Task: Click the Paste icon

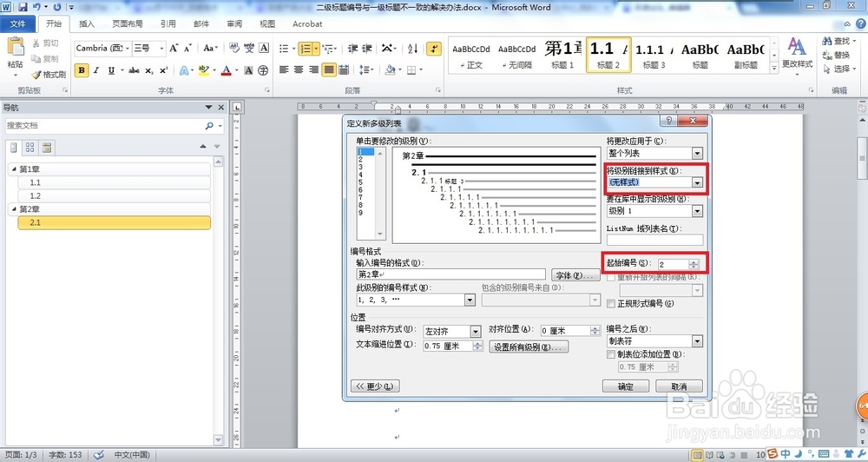Action: click(x=15, y=47)
